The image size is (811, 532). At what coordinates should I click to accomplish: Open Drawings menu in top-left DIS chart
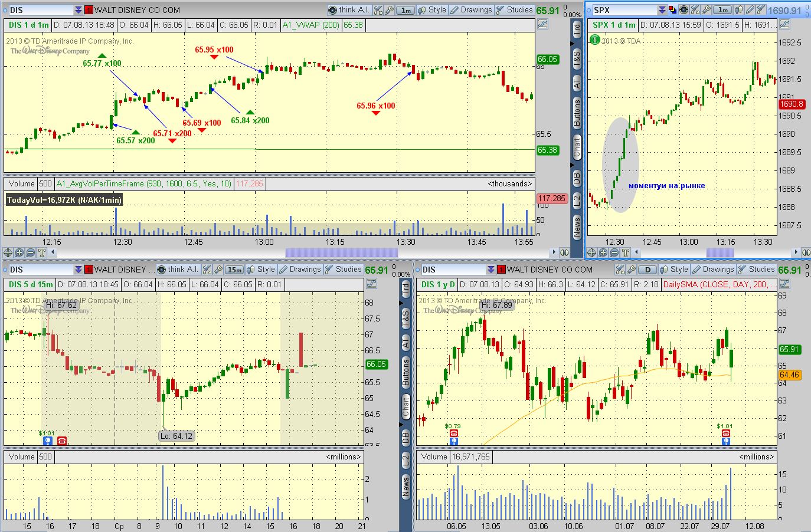click(471, 10)
